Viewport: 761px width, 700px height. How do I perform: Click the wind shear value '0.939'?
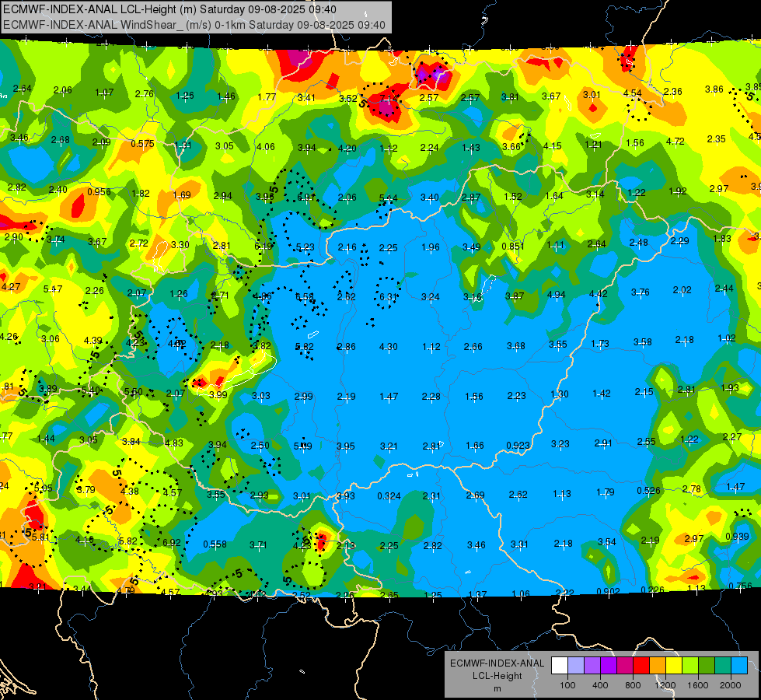click(737, 537)
